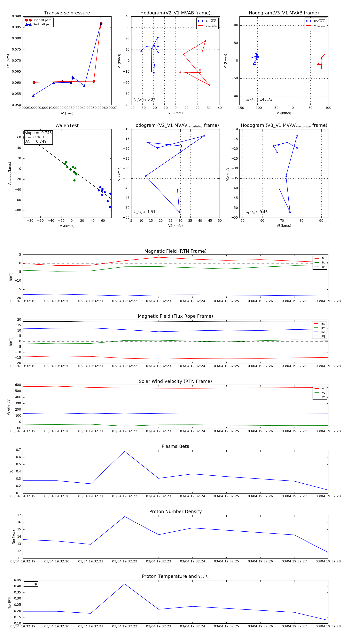Click the |B| legend entry
This screenshot has height=644, width=351.
coord(320,336)
